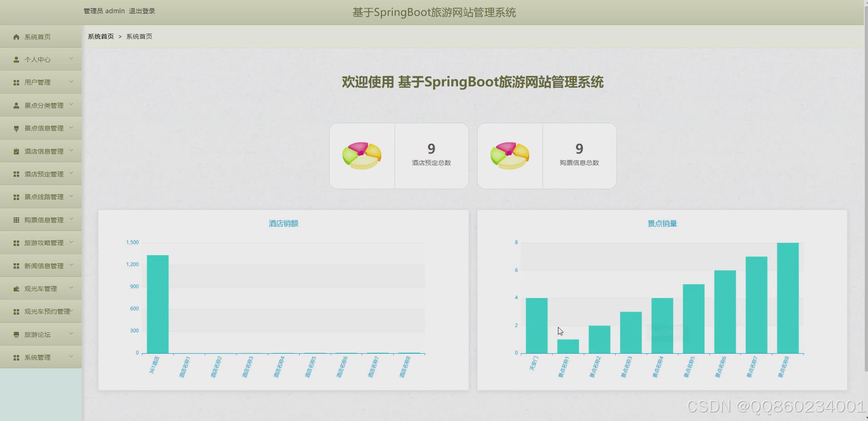Screen dimensions: 868x421
Task: Expand the 旅游论坛 chevron
Action: tap(71, 333)
